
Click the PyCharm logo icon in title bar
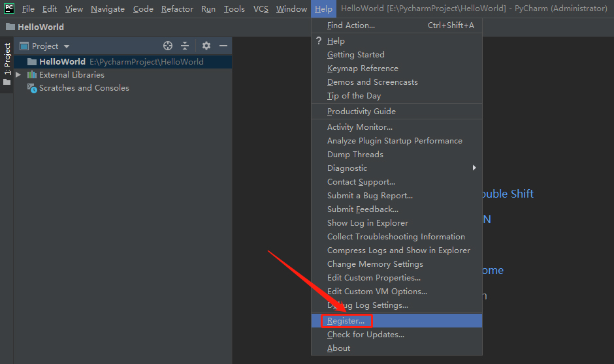[9, 8]
